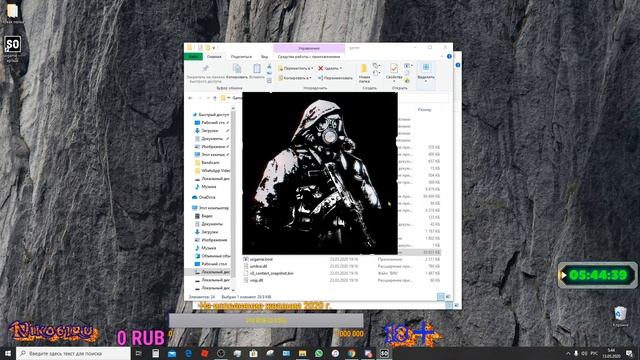Viewport: 640px width, 360px height.
Task: Open Task View on the taskbar
Action: coord(139,353)
